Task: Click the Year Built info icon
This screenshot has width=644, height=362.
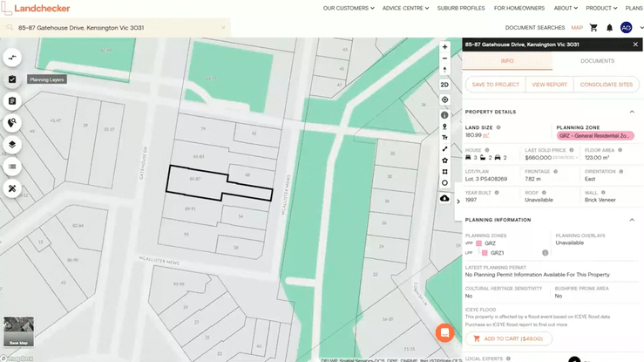Action: click(x=497, y=192)
